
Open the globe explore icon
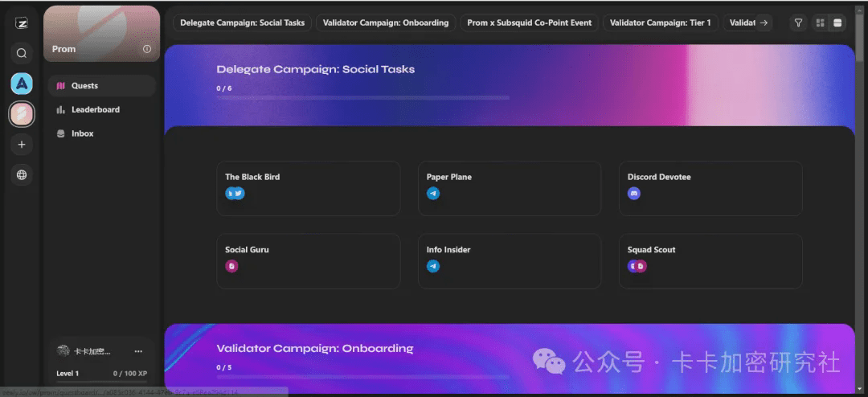point(22,174)
